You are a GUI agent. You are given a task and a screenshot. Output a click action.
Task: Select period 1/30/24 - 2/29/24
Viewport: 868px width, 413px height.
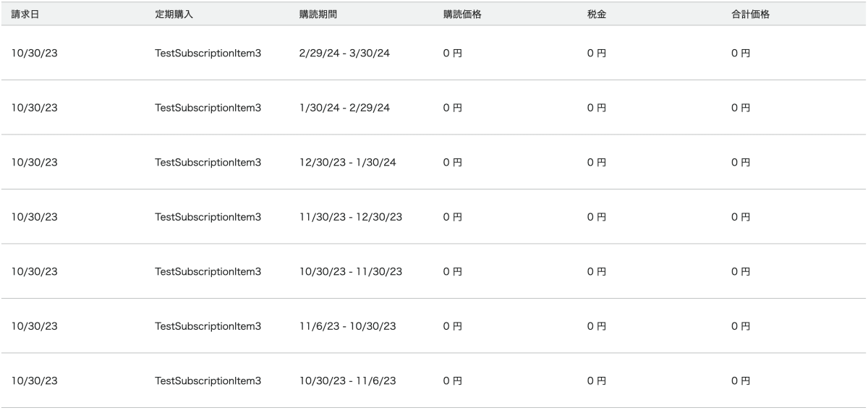pos(344,108)
